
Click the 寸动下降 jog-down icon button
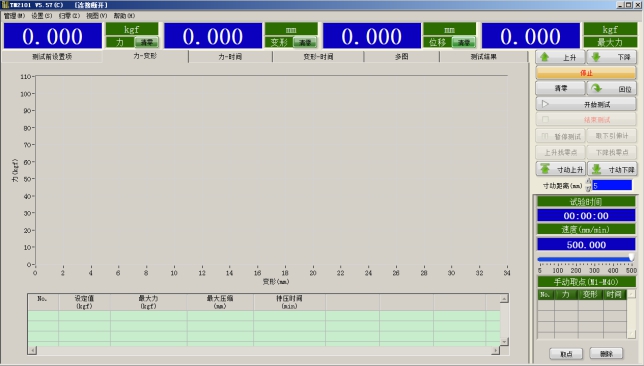612,169
